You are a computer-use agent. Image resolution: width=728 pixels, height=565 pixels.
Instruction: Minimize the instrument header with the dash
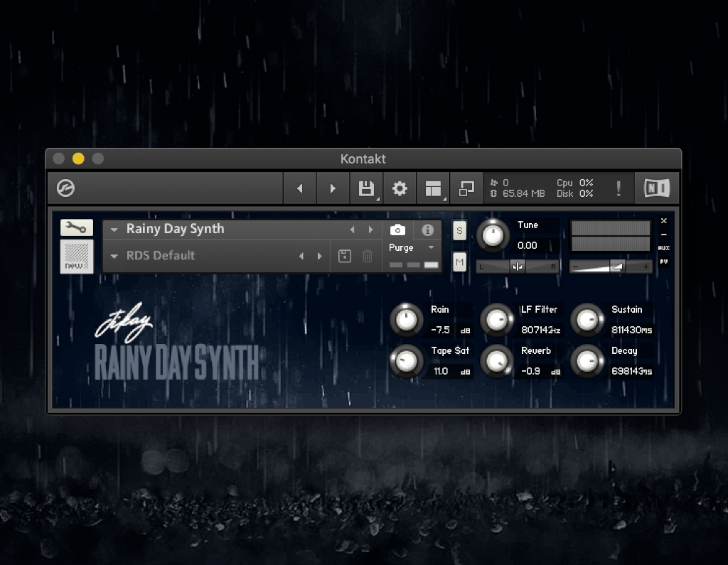664,235
